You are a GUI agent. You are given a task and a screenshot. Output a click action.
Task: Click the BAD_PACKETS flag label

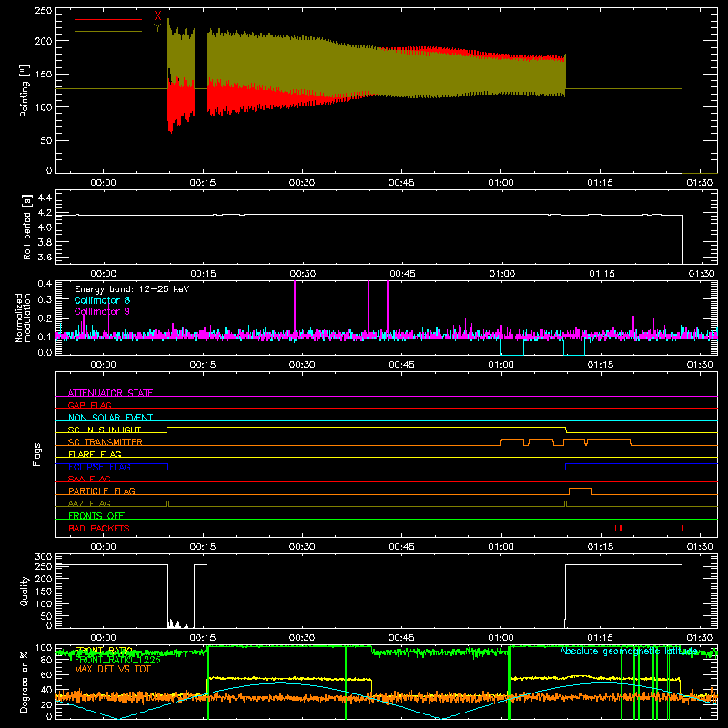click(99, 528)
